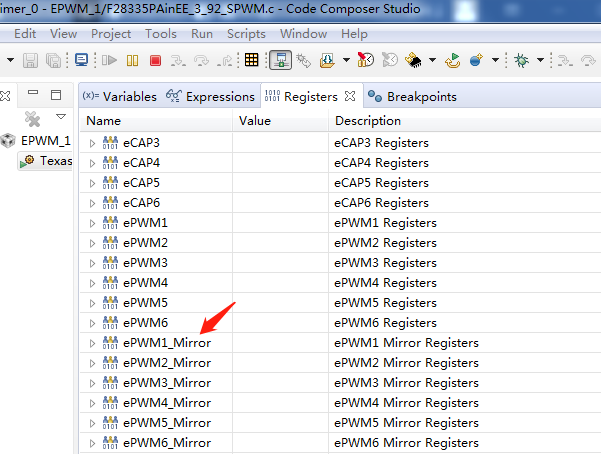
Task: Close the Registers tab
Action: [350, 96]
